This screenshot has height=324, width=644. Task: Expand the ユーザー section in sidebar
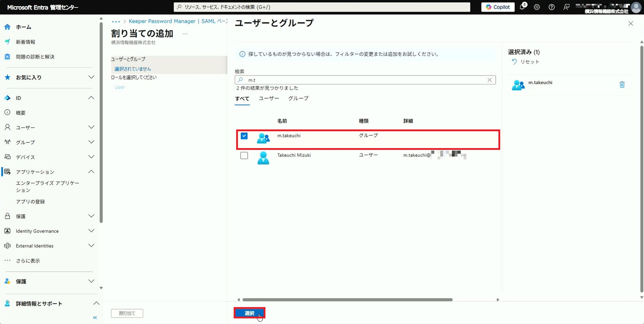tap(91, 127)
